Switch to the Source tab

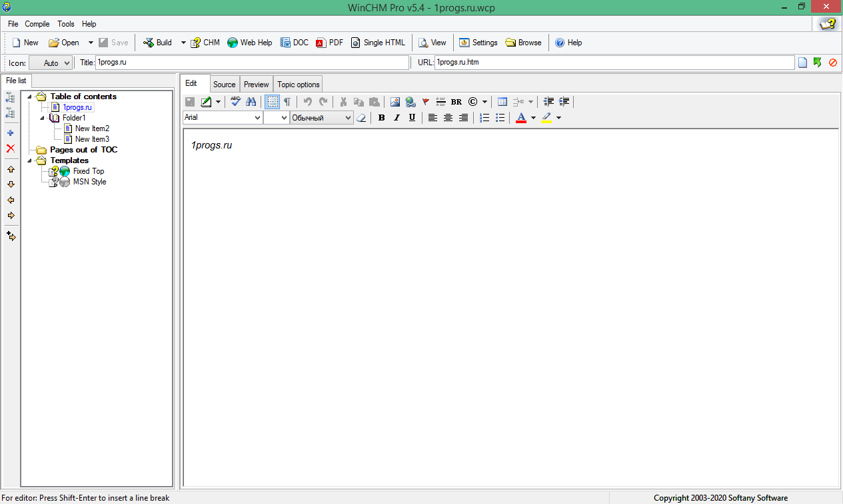click(x=225, y=85)
